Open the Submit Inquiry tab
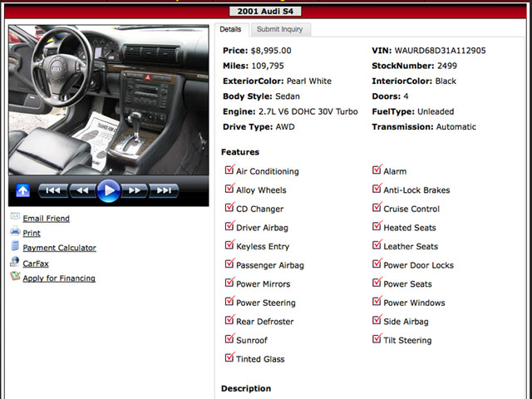 coord(279,29)
